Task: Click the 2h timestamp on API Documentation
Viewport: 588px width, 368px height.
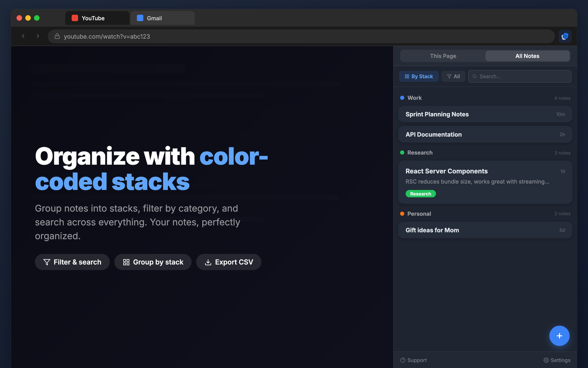Action: (562, 134)
